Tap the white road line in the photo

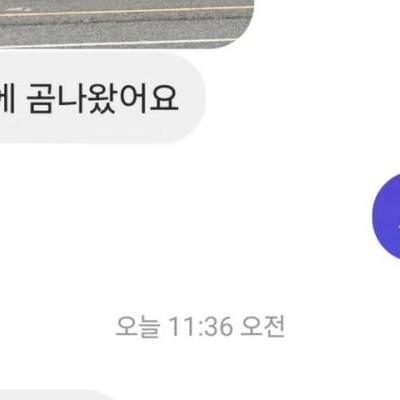pos(127,43)
